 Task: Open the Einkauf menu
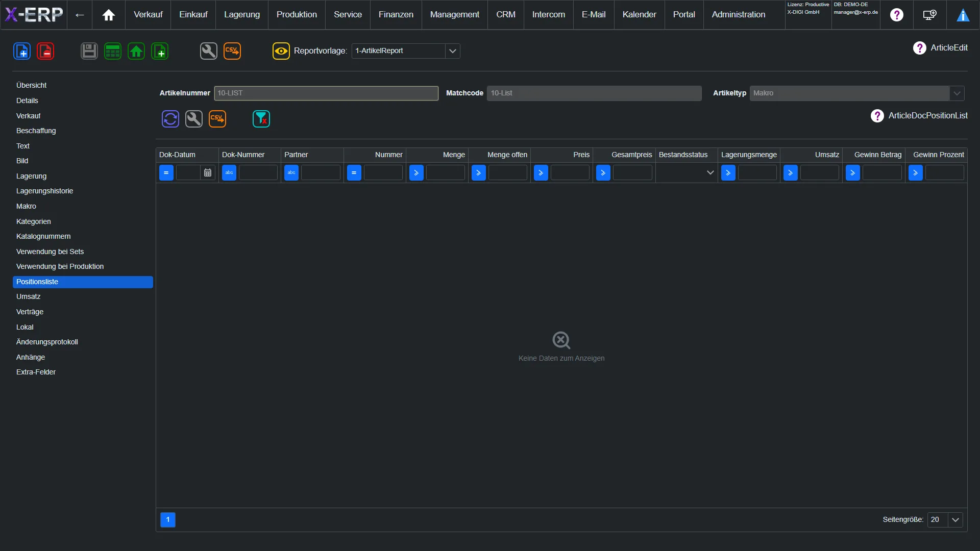193,15
